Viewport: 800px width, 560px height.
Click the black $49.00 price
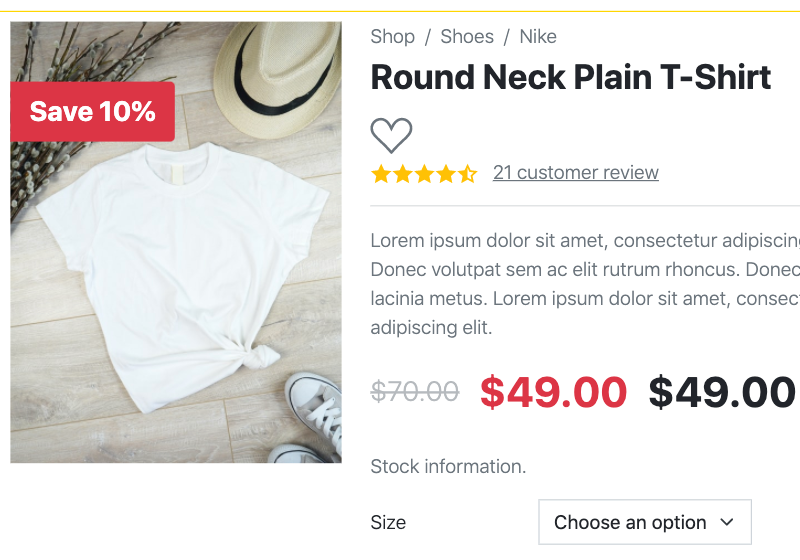pyautogui.click(x=722, y=392)
